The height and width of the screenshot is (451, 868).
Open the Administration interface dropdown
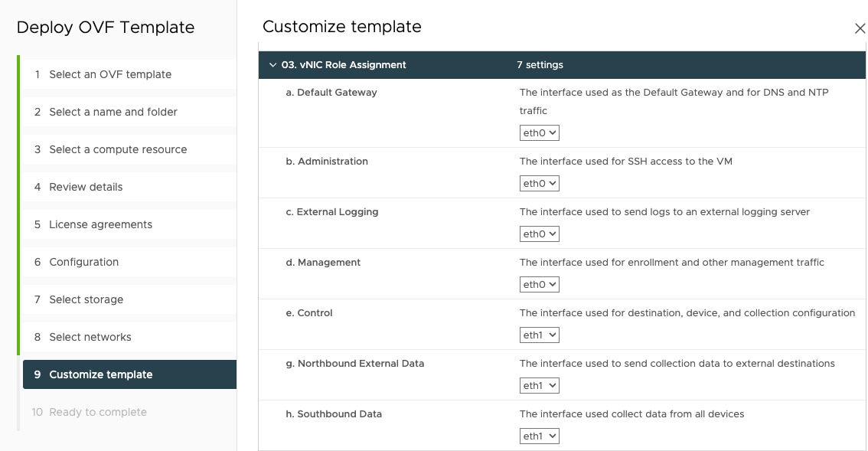(x=539, y=183)
